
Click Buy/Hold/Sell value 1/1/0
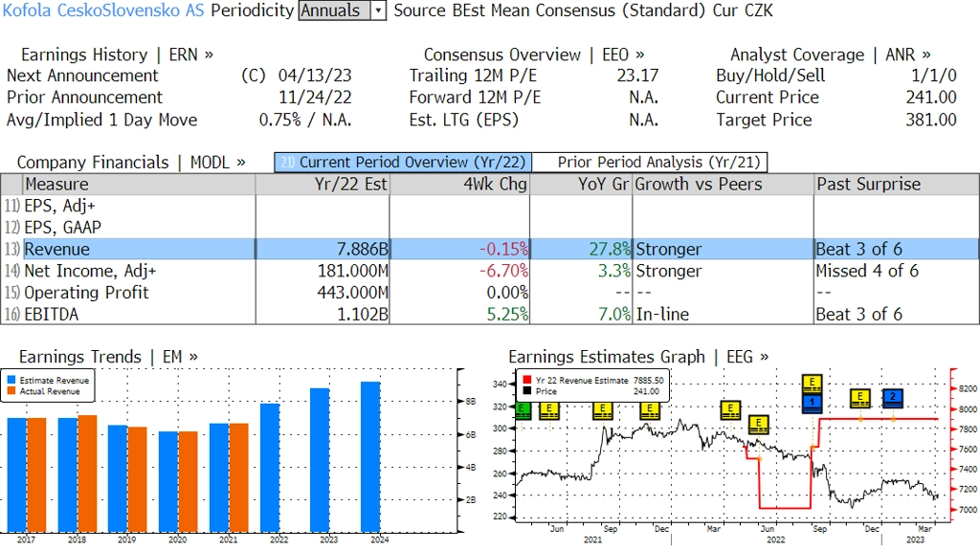point(934,76)
